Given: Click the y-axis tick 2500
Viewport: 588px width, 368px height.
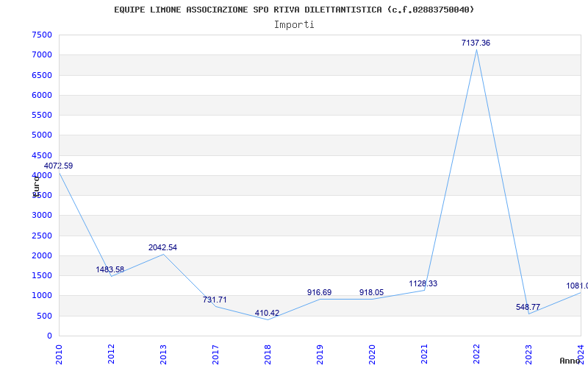Looking at the screenshot, I should click(42, 236).
